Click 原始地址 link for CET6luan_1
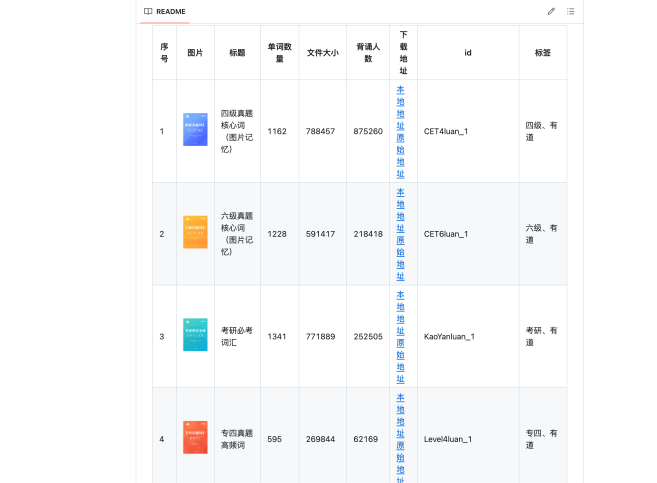The width and height of the screenshot is (657, 483). [401, 258]
